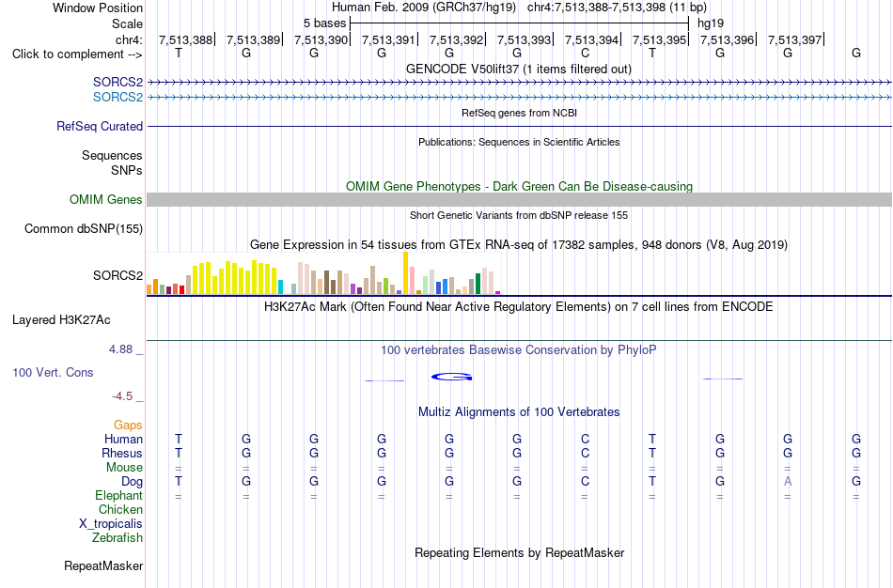The width and height of the screenshot is (893, 588).
Task: Click the C base in the Rhesus alignment row
Action: pos(585,454)
